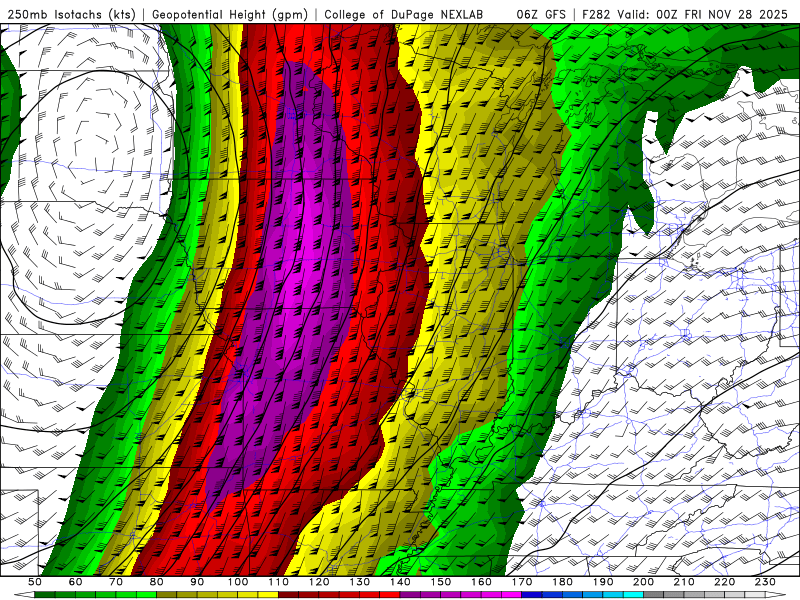Screen dimensions: 800x600
Task: Click the '110' colorbar scale label
Action: 278,582
